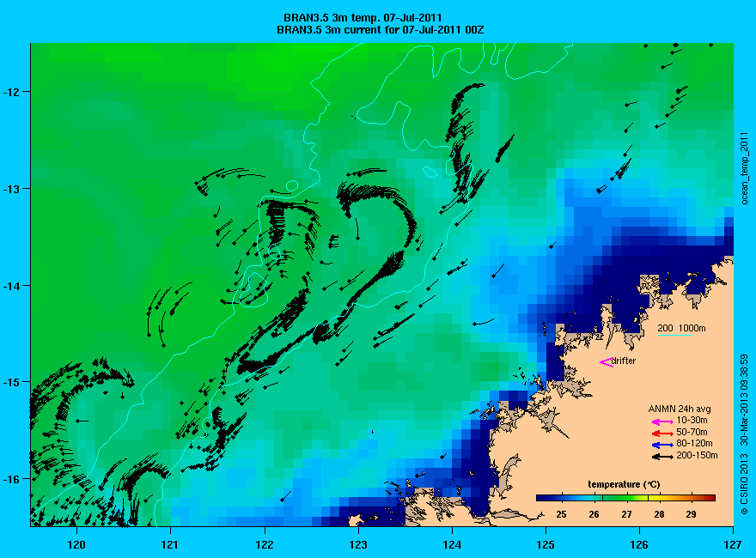Click the longitude axis label '120'
This screenshot has height=558, width=756.
point(76,545)
